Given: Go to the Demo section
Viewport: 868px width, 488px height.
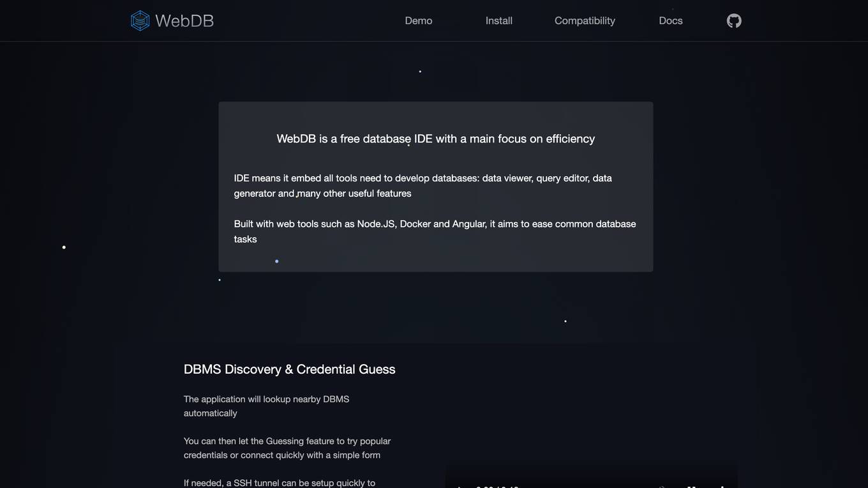Looking at the screenshot, I should click(x=419, y=20).
